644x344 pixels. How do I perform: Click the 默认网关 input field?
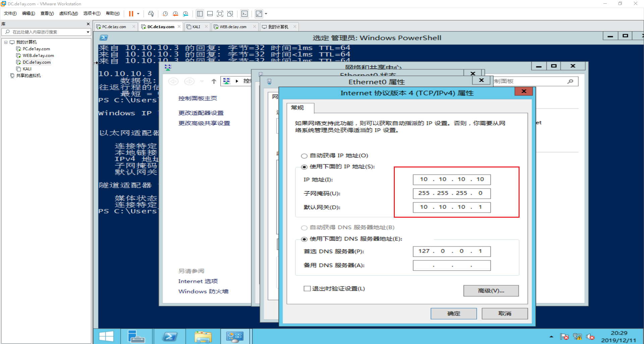pos(452,207)
